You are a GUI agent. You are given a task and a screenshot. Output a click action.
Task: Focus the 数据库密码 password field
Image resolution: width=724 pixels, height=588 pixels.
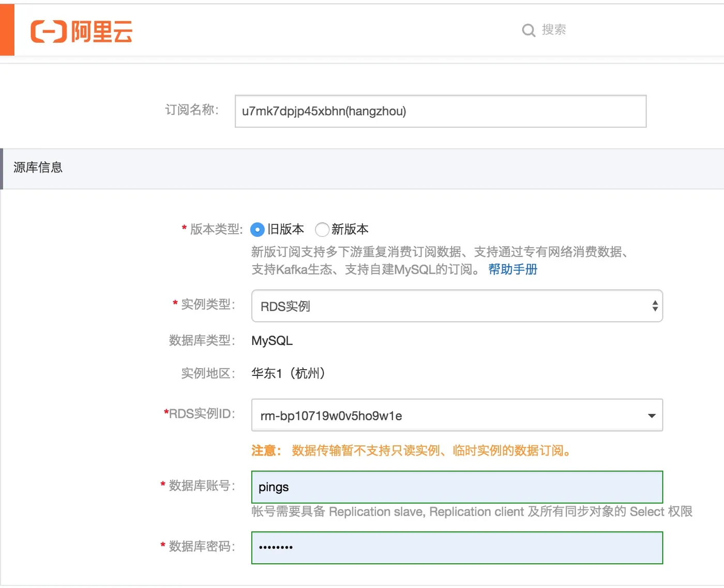click(x=457, y=548)
